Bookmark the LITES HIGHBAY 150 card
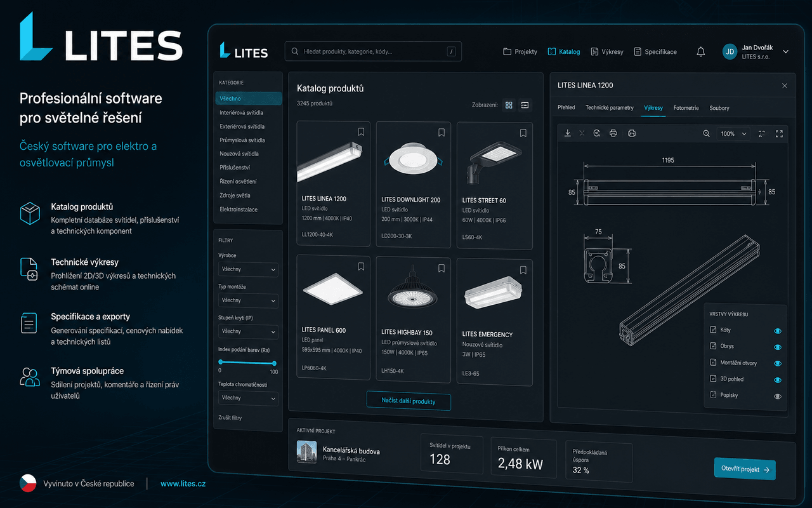Screen dimensions: 812x508 click(442, 267)
